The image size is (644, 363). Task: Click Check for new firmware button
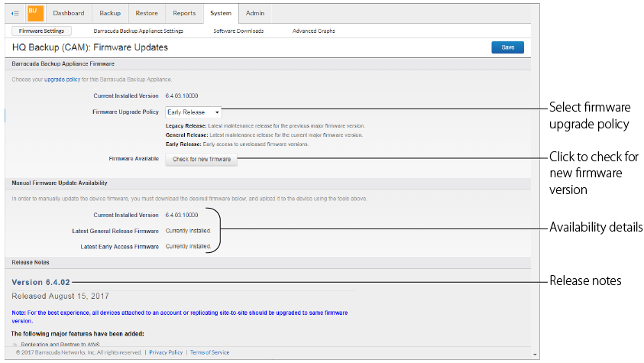(x=201, y=159)
